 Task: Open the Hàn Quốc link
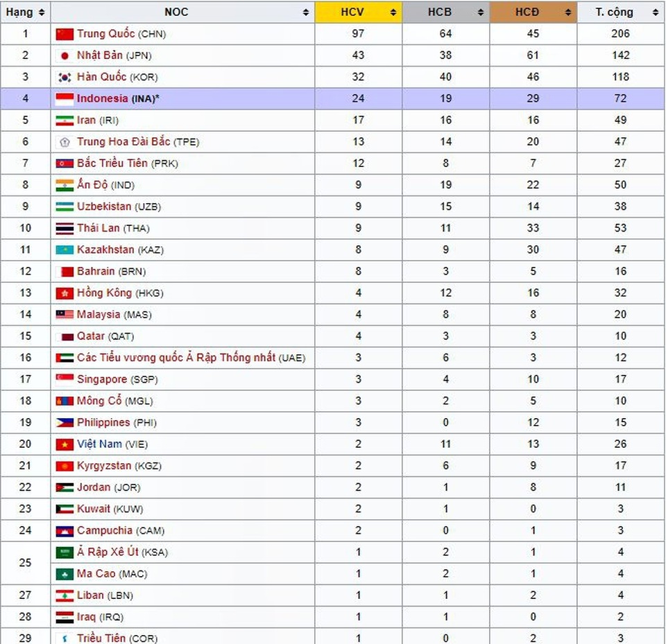101,77
